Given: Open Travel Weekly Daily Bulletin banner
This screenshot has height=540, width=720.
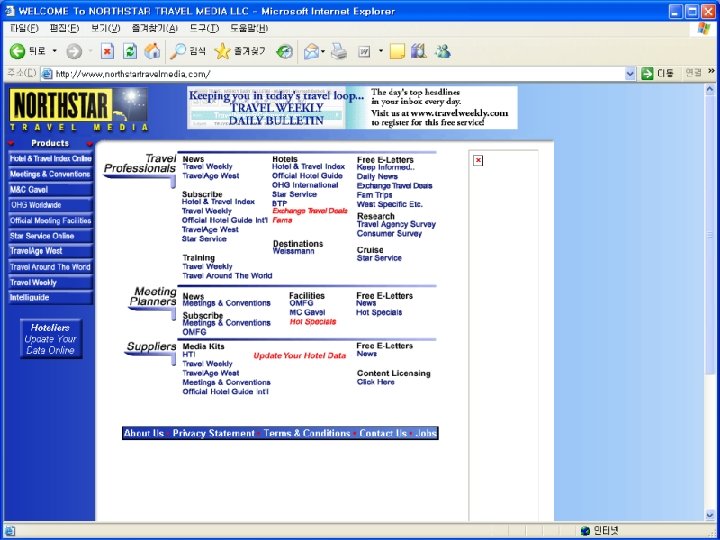Looking at the screenshot, I should [352, 108].
